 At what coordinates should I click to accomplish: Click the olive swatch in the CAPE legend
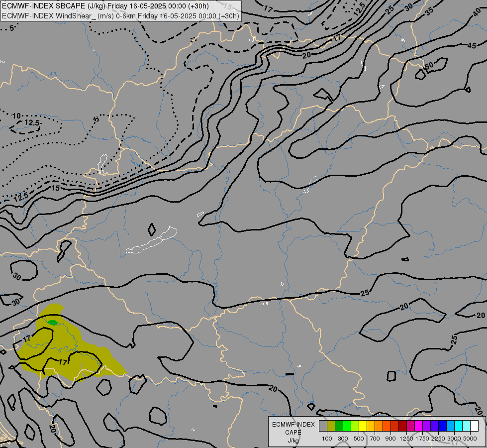coord(331,426)
